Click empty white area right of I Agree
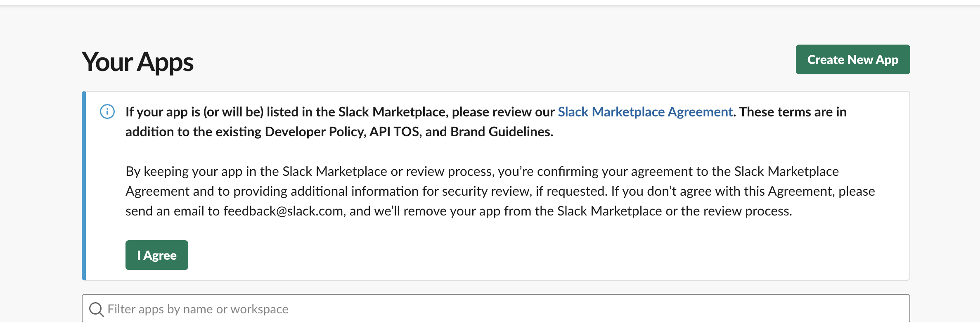This screenshot has width=980, height=322. (495, 255)
